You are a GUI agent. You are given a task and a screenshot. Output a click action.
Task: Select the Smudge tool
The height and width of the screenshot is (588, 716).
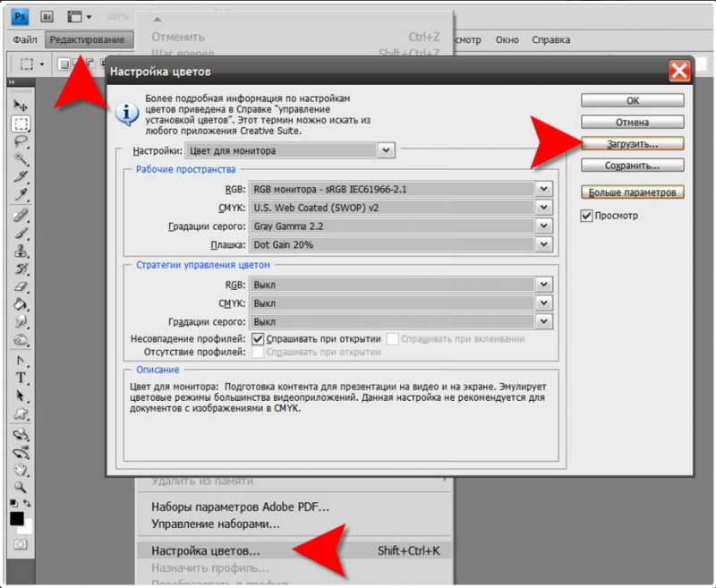pyautogui.click(x=20, y=322)
